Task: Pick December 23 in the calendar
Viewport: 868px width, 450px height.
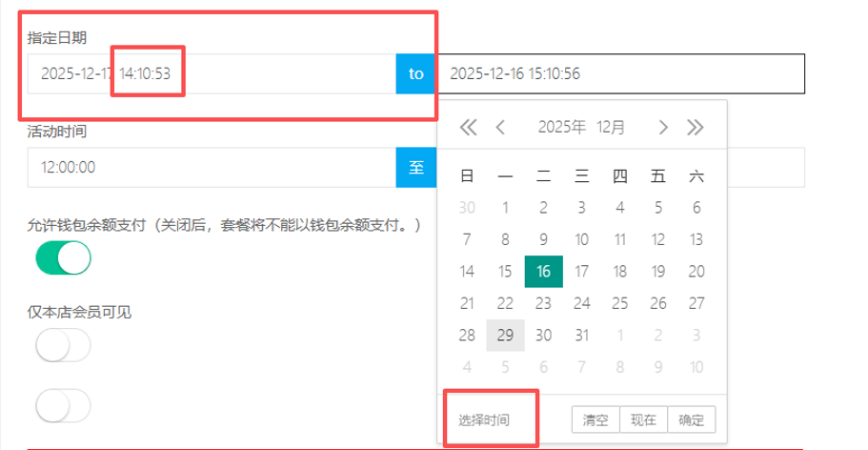Action: pyautogui.click(x=544, y=303)
